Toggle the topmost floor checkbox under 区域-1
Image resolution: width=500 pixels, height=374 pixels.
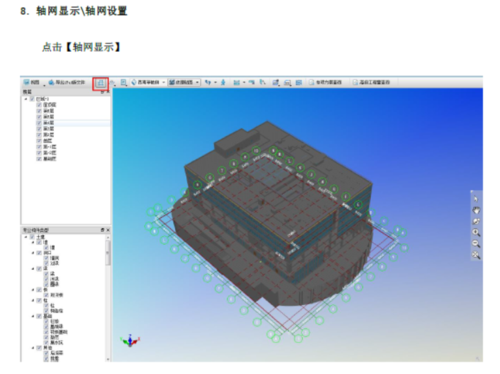coord(39,105)
